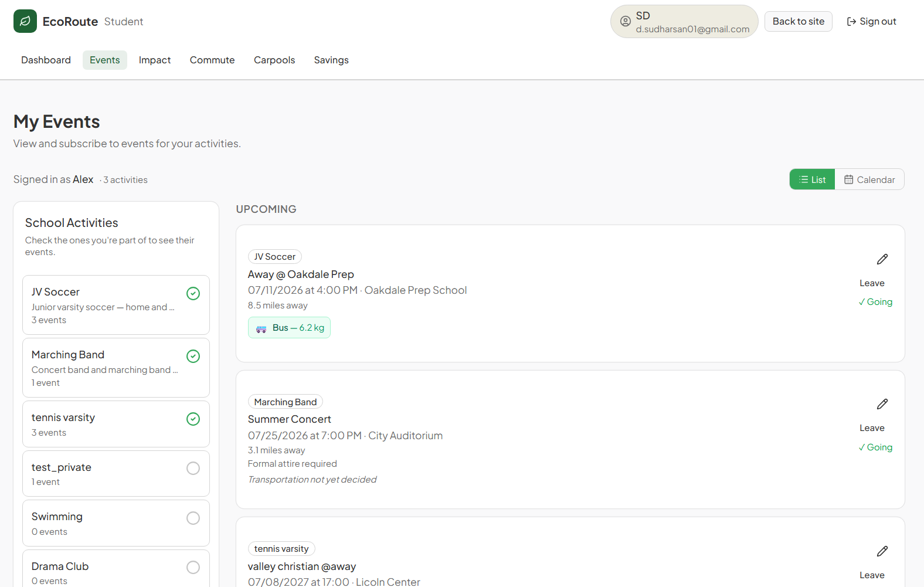Click the tennis varsity tag on event card

click(281, 549)
